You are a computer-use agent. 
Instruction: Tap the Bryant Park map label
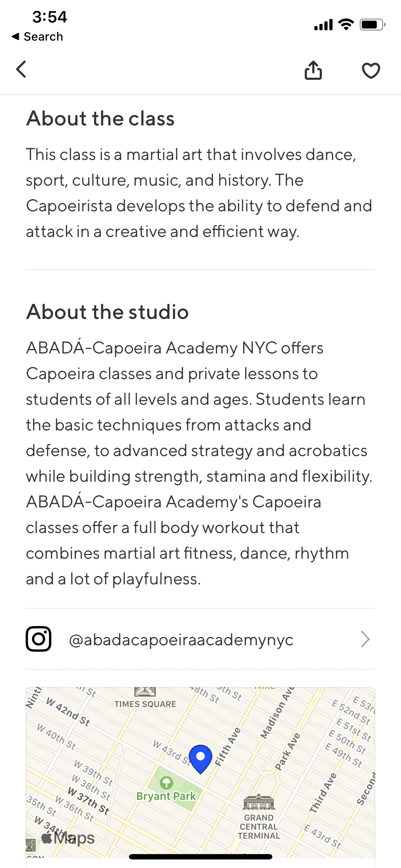tap(166, 796)
